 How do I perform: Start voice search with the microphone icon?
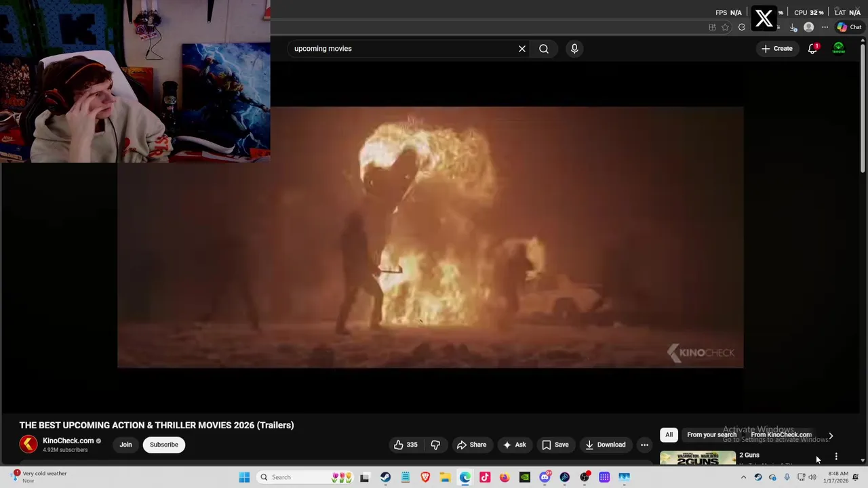coord(574,49)
